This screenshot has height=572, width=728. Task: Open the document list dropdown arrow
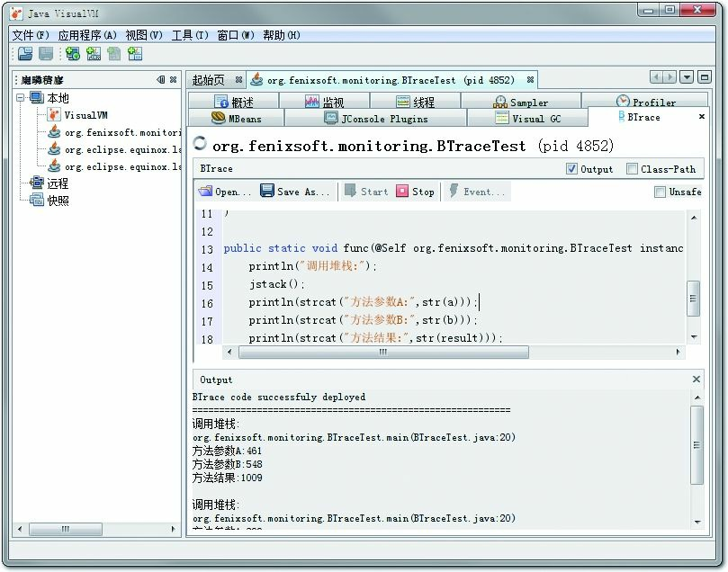point(687,77)
